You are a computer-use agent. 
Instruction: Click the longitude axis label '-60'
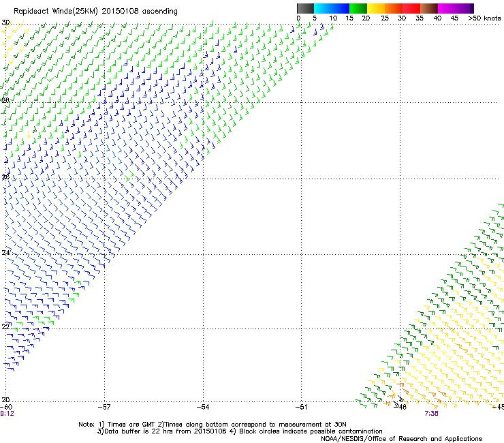tap(5, 407)
